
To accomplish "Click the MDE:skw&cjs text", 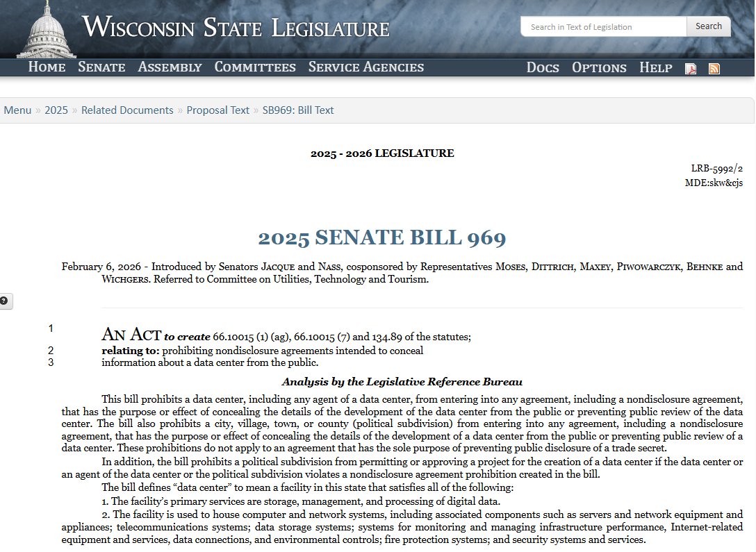I will (714, 183).
